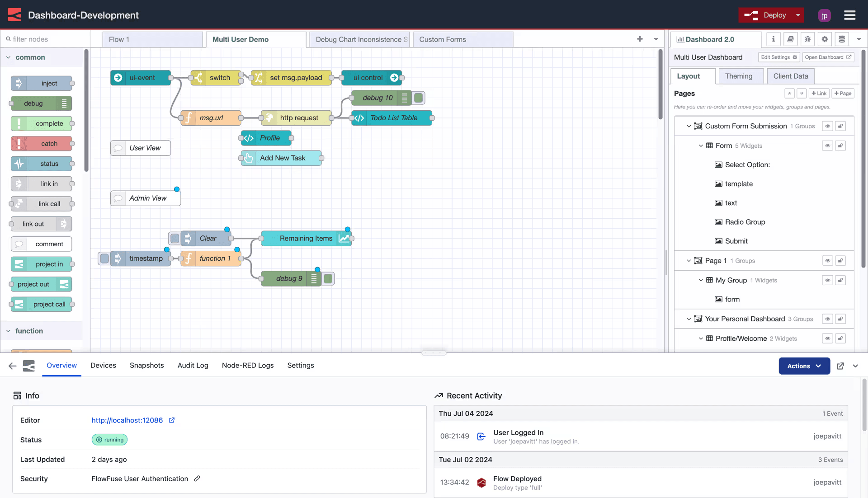Image resolution: width=868 pixels, height=498 pixels.
Task: Collapse the My Group tree item
Action: click(700, 280)
